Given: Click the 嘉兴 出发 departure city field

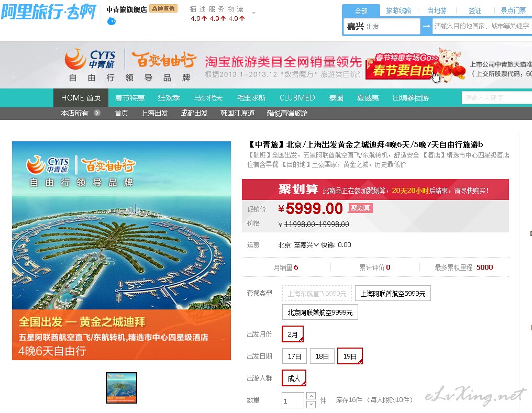Looking at the screenshot, I should 382,26.
